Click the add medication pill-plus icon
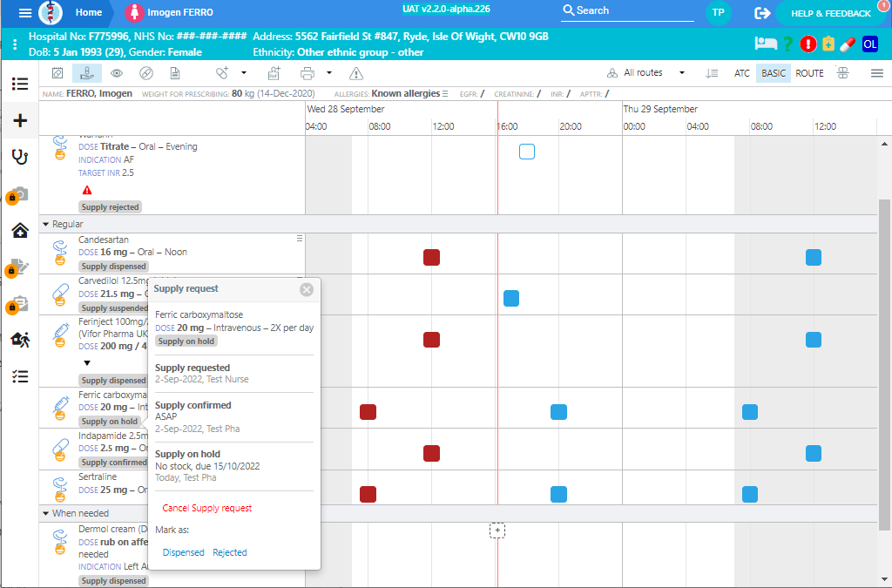892x588 pixels. (222, 73)
